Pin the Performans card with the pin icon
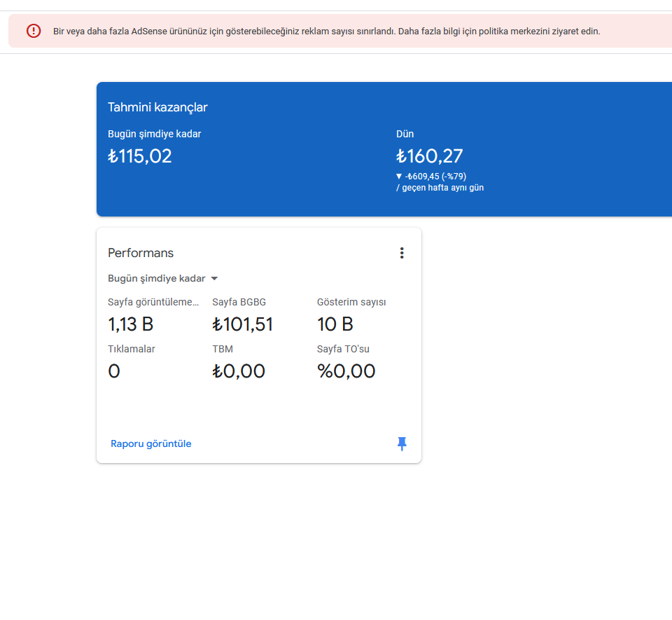 [x=402, y=443]
